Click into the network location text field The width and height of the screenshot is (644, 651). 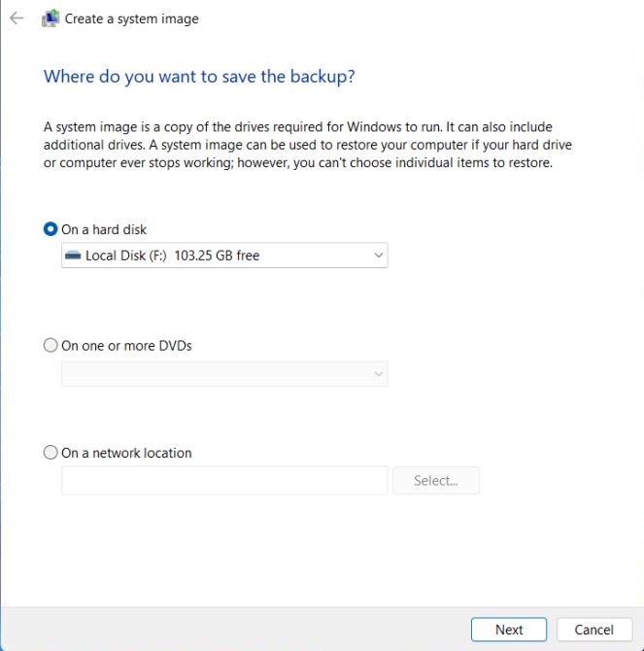(x=224, y=480)
